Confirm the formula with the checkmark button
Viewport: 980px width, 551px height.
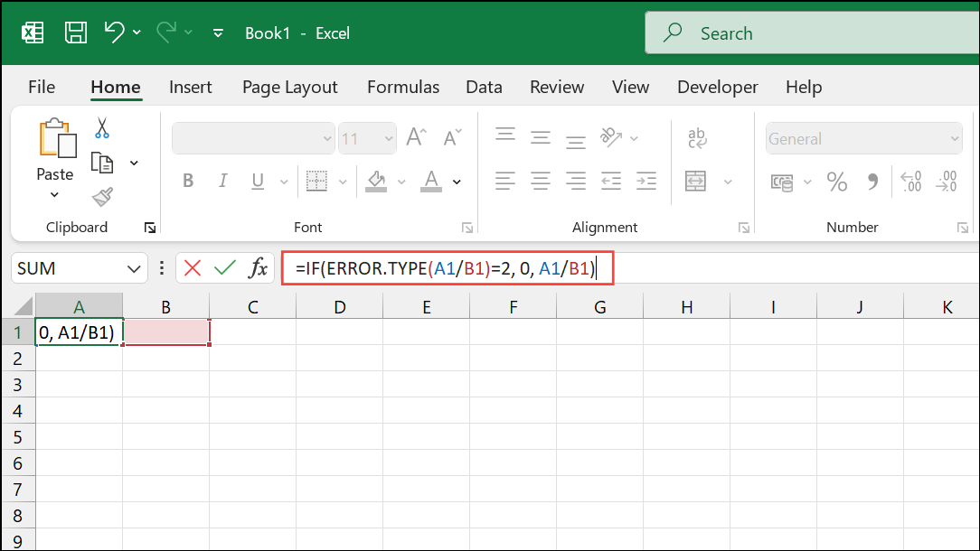(222, 267)
